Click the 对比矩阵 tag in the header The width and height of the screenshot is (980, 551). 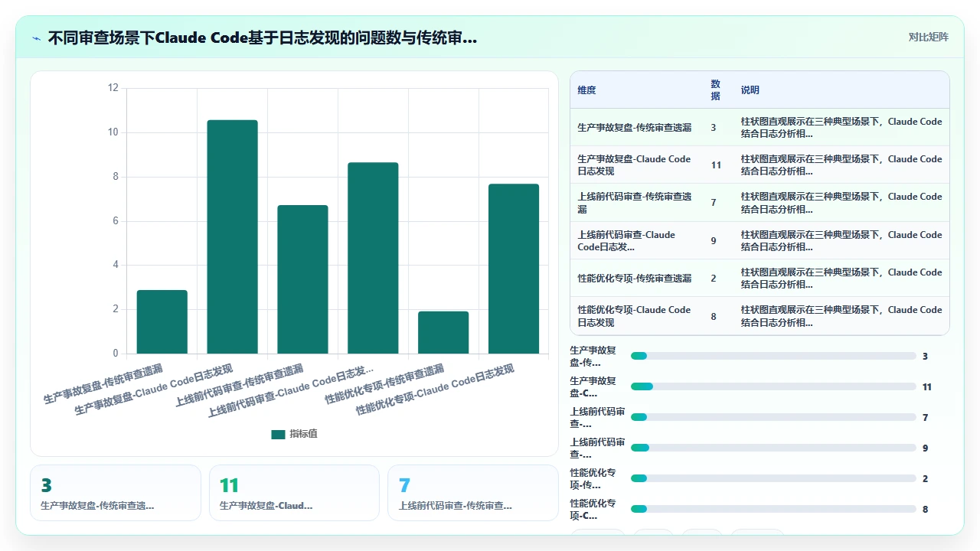click(928, 37)
